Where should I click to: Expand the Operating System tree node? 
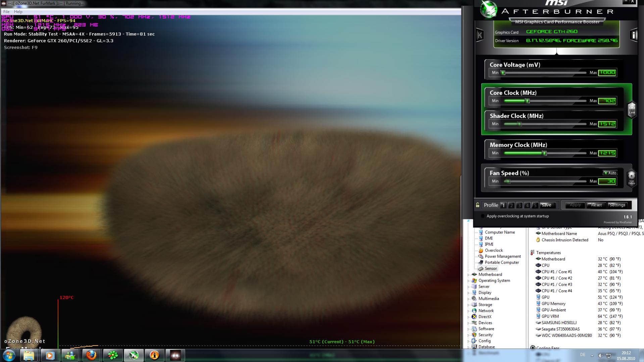[x=468, y=281]
